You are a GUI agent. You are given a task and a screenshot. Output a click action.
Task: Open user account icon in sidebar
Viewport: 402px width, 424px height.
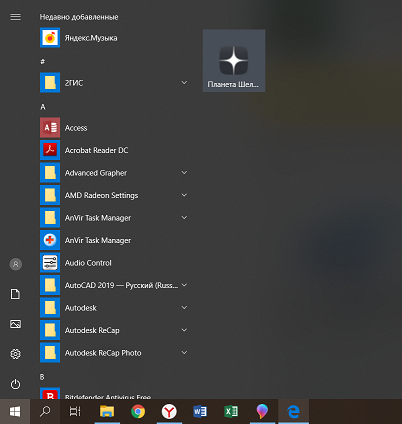tap(15, 264)
